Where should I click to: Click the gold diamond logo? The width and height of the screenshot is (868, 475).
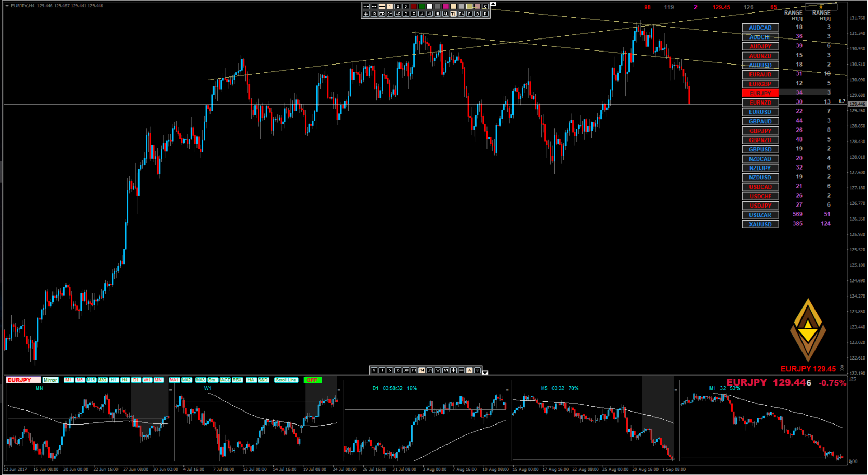coord(808,330)
